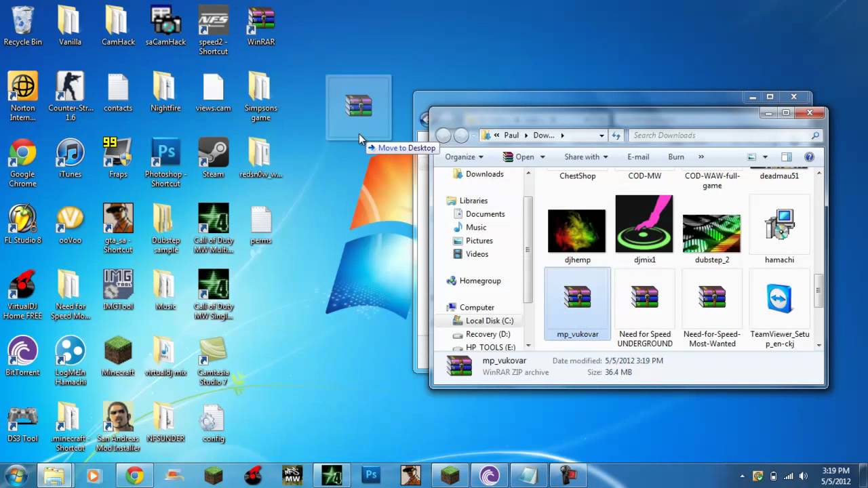Select the gta_sa shortcut on desktop
Viewport: 868px width, 488px height.
pos(118,229)
